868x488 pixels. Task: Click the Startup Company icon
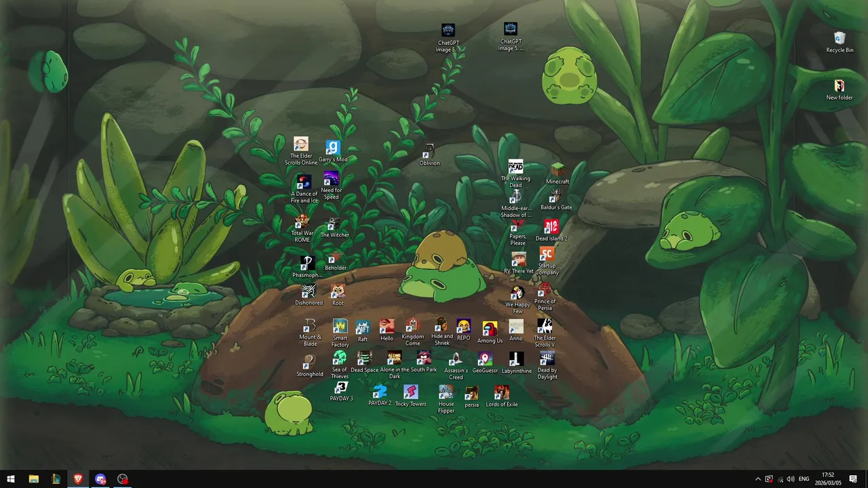[547, 261]
